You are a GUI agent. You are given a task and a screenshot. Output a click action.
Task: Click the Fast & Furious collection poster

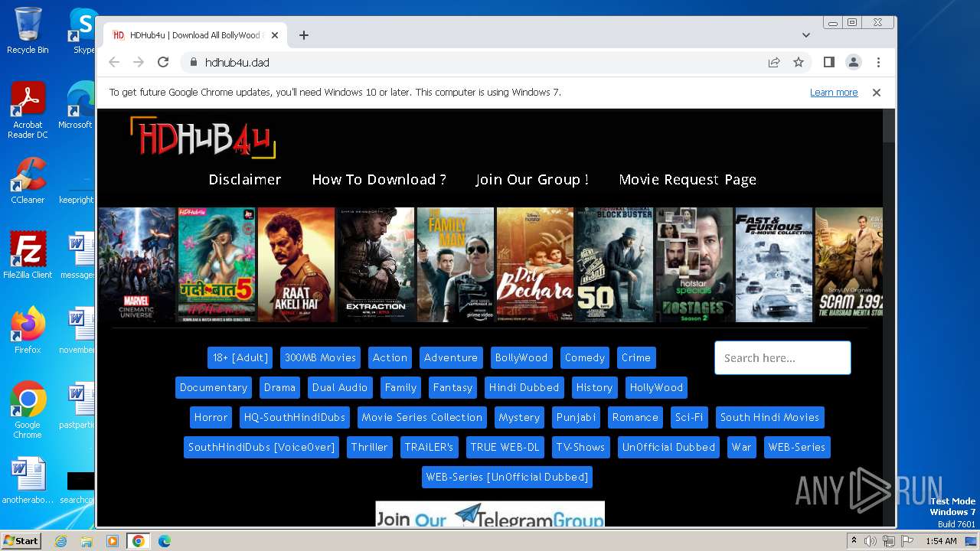[774, 265]
